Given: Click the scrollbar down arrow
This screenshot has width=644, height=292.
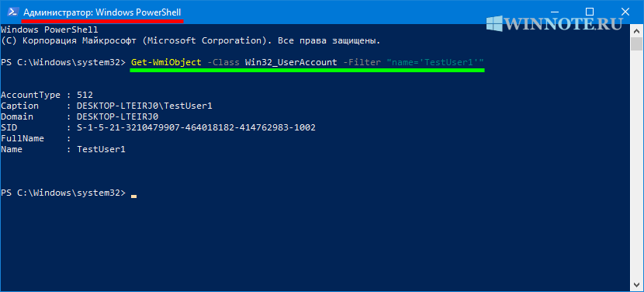Looking at the screenshot, I should [x=636, y=287].
